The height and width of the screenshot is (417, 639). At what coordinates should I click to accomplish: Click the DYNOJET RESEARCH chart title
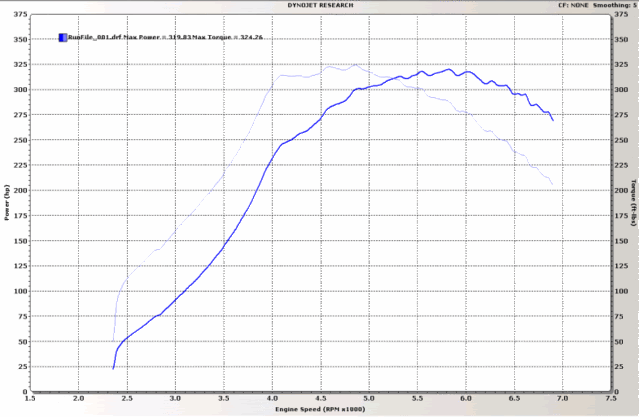click(320, 5)
